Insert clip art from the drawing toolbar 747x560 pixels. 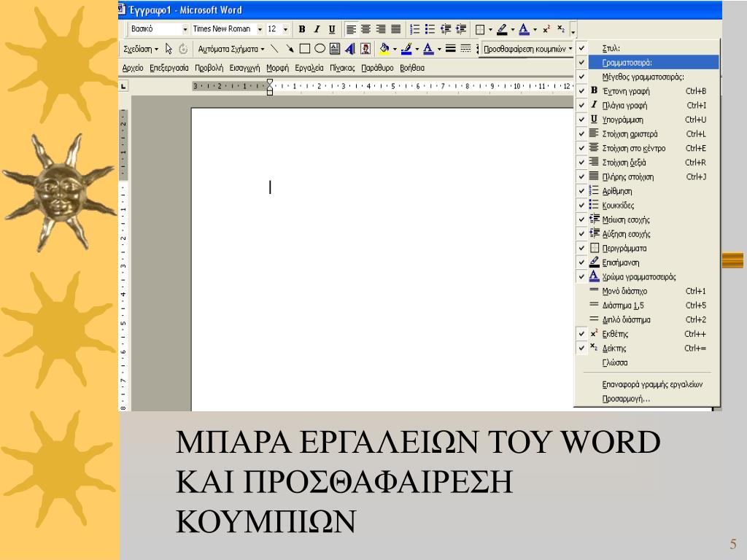pos(365,49)
